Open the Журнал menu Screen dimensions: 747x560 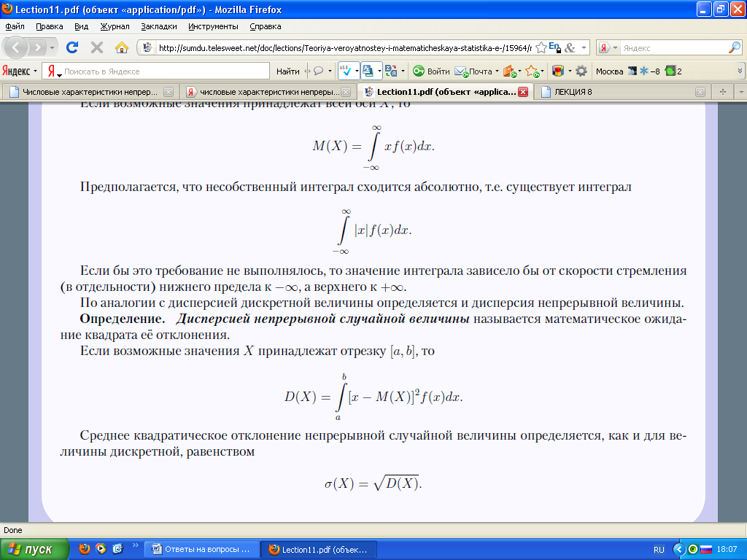coord(115,27)
